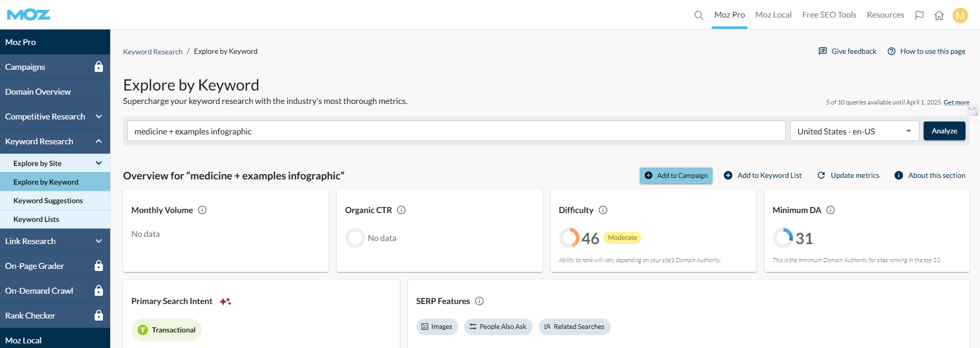980x348 pixels.
Task: Click the SERP Features info icon
Action: pyautogui.click(x=479, y=301)
